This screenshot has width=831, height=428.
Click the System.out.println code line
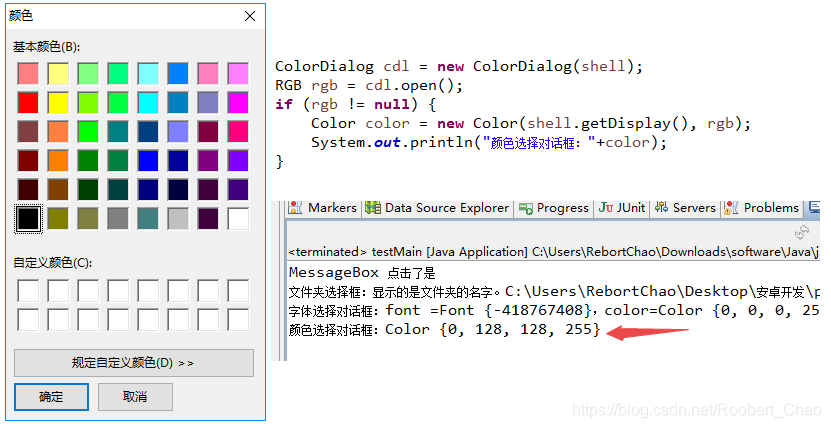coord(489,142)
